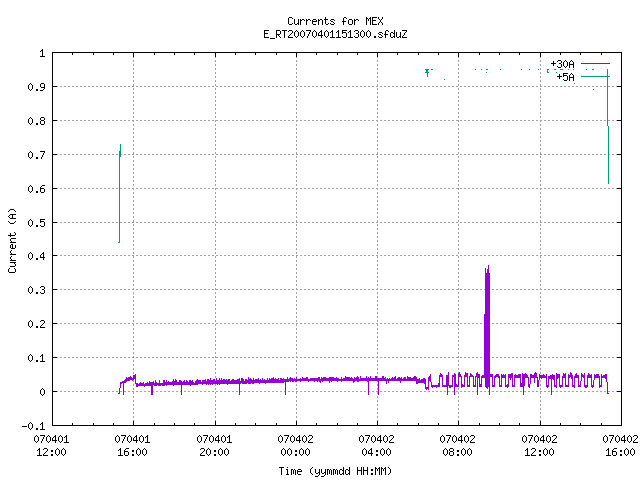Click the x-axis tick 070402 08:00
The width and height of the screenshot is (640, 480).
(457, 445)
